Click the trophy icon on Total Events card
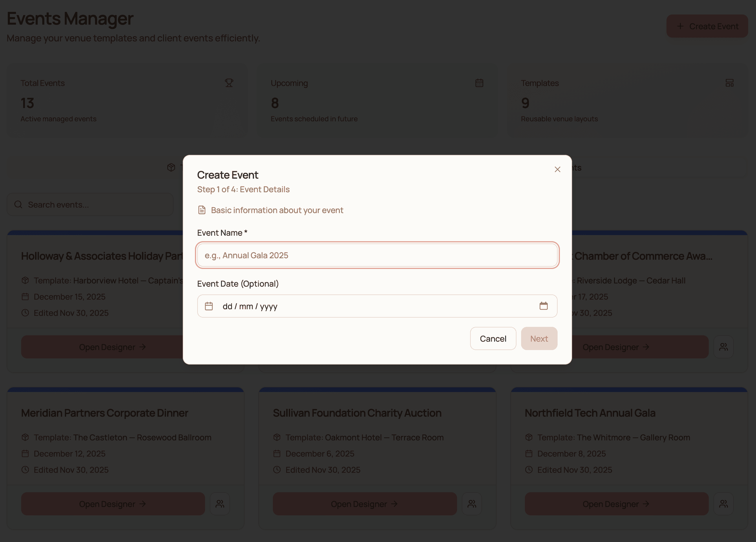Screen dimensions: 756x542 click(x=229, y=83)
